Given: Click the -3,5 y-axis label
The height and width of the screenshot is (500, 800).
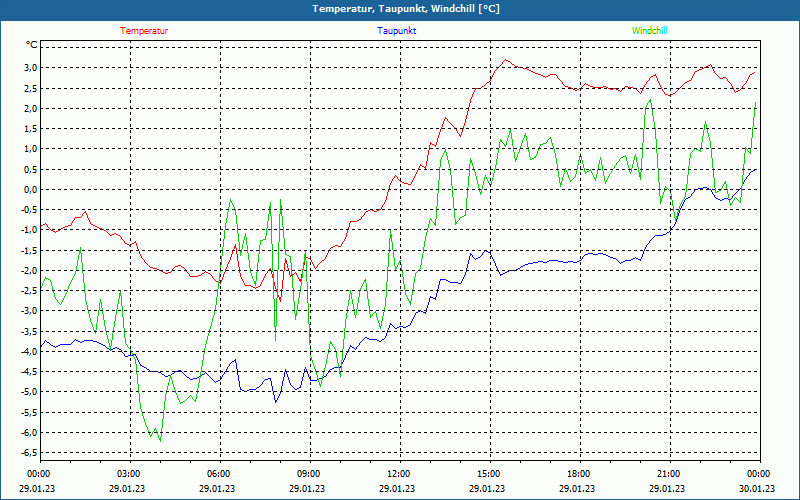Looking at the screenshot, I should tap(30, 331).
